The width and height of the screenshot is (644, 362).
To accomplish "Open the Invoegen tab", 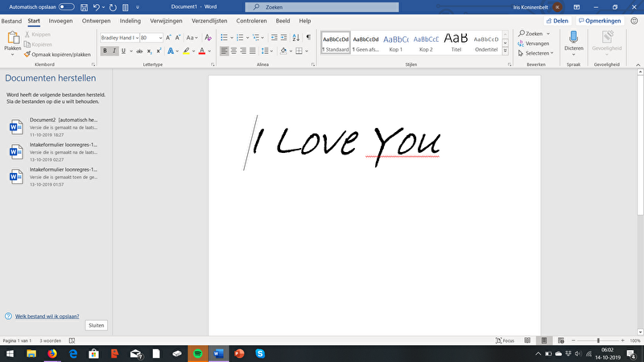I will (x=60, y=19).
